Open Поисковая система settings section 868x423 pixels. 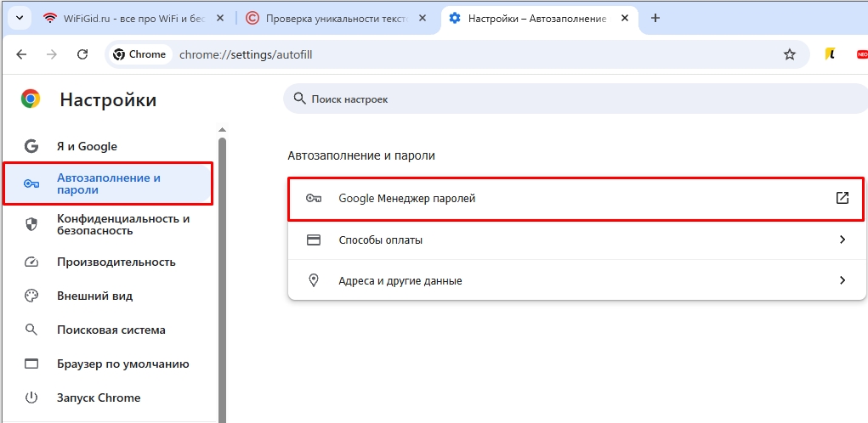[108, 330]
